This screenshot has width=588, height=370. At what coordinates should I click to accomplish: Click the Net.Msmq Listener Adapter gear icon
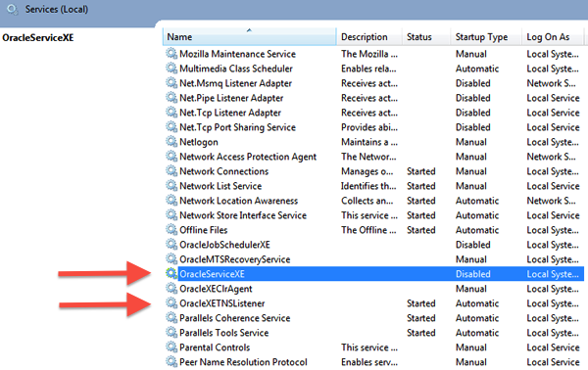(171, 83)
